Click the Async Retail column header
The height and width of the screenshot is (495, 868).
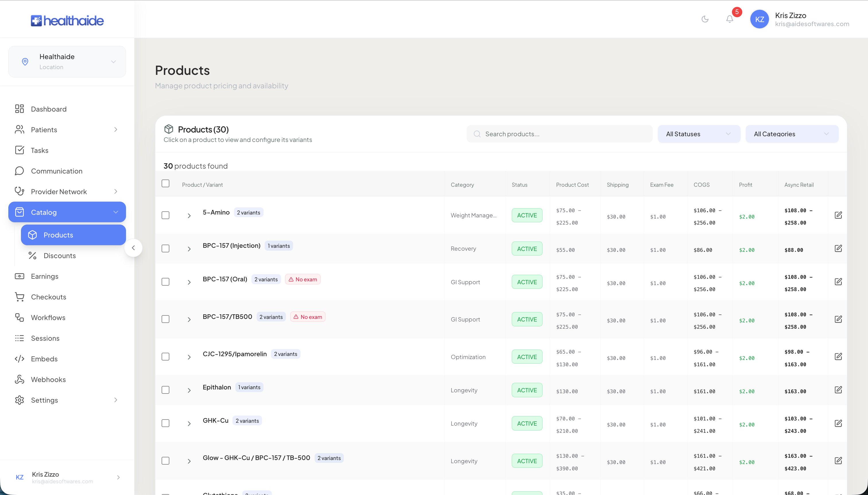point(799,185)
